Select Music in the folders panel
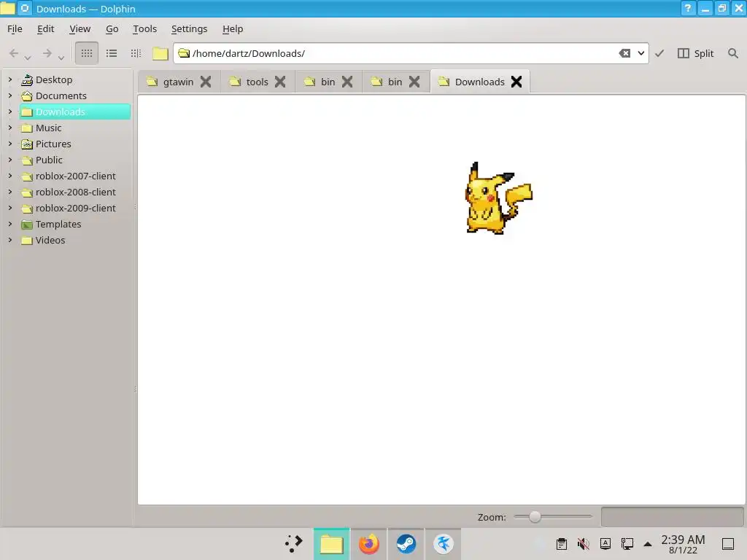This screenshot has width=747, height=560. click(42, 128)
